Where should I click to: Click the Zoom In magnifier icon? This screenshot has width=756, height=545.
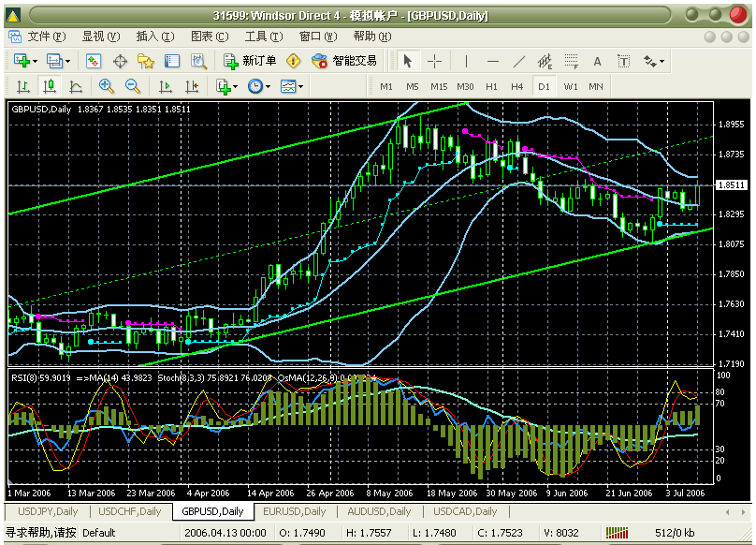[x=106, y=86]
